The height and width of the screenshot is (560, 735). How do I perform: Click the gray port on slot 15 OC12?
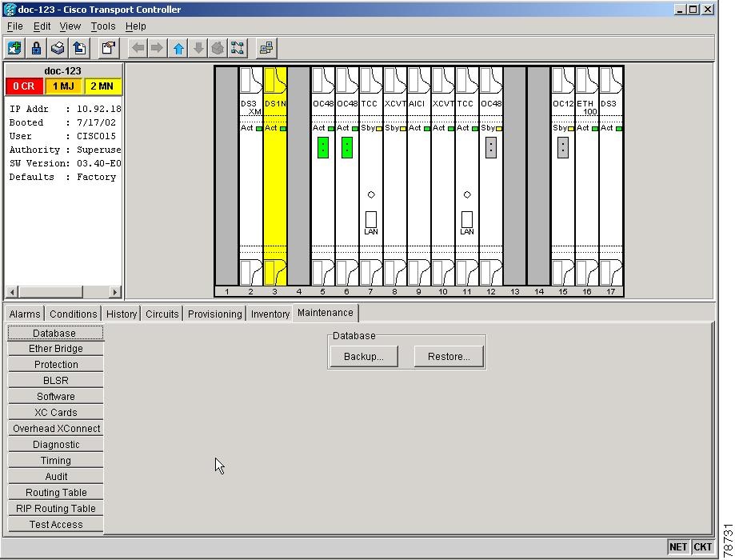point(563,148)
